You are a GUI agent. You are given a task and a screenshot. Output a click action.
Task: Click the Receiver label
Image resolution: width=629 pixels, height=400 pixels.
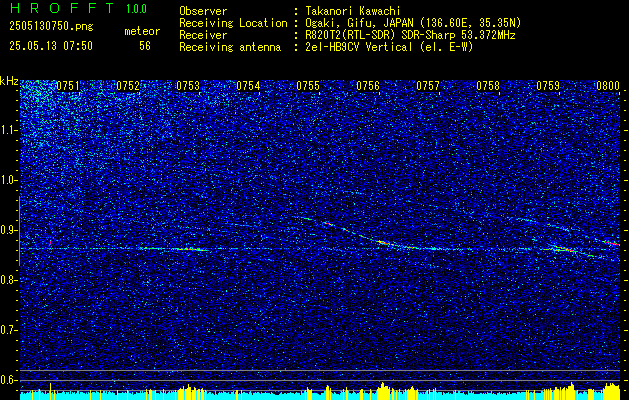coord(203,35)
